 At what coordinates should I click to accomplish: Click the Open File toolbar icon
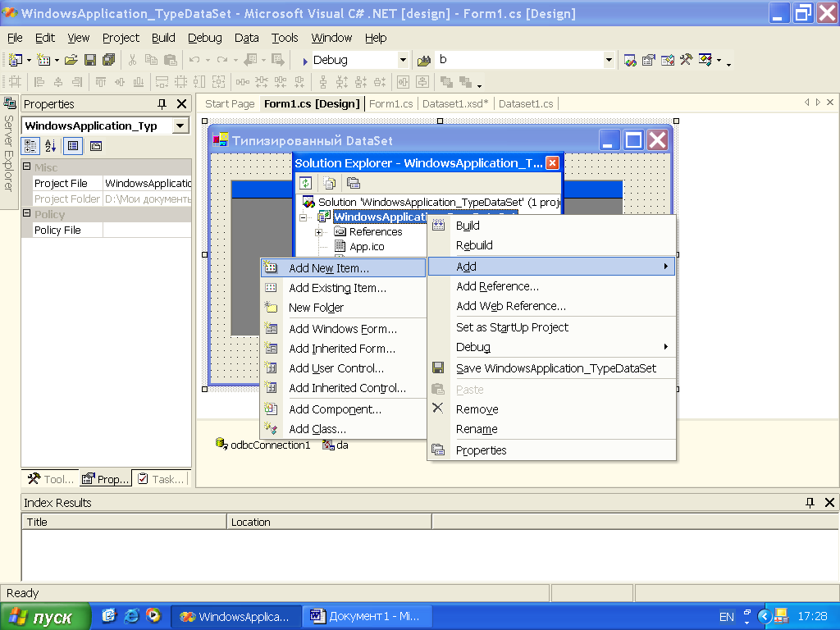(x=71, y=60)
